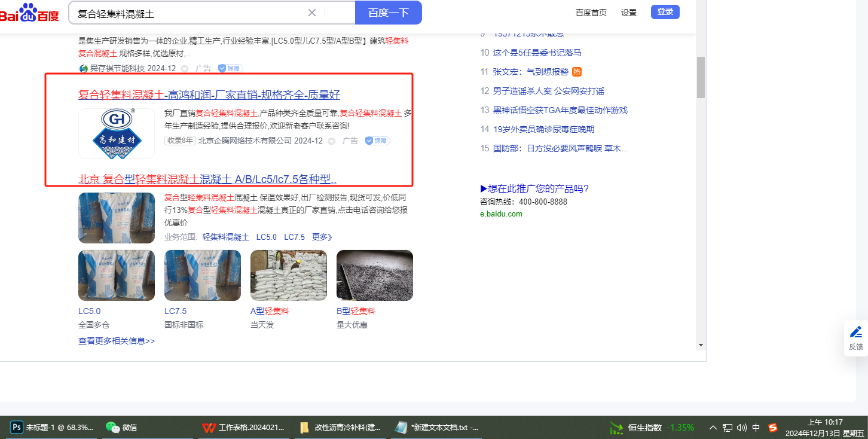Click the LC7.5 link in 业务范围
This screenshot has width=868, height=439.
coord(295,237)
